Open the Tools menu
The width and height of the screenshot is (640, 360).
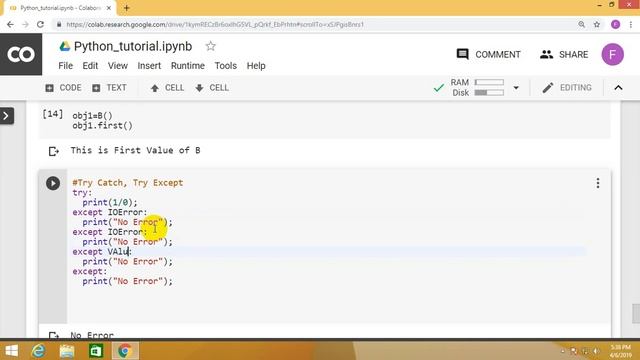pyautogui.click(x=226, y=66)
